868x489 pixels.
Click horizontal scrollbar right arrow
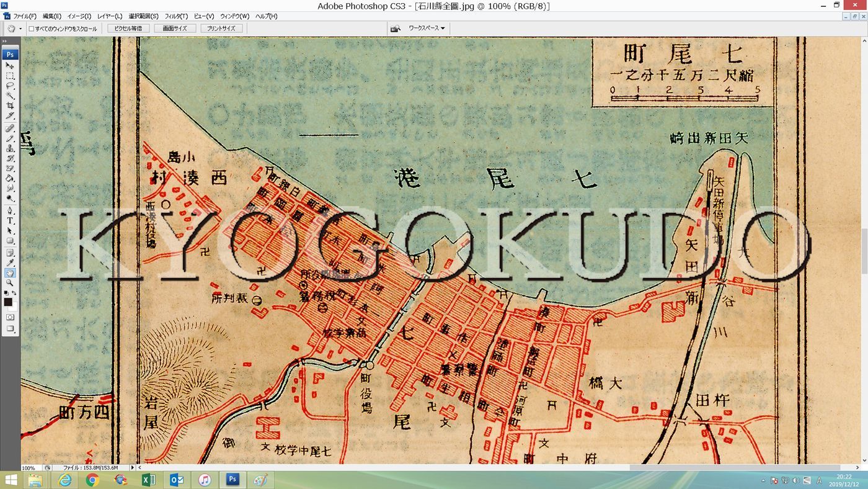[x=857, y=467]
